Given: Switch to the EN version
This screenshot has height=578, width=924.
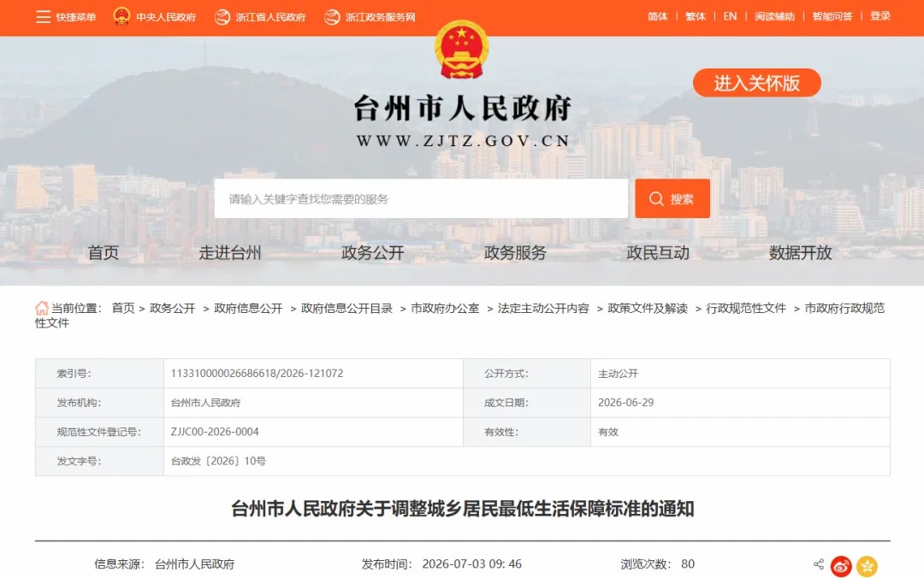Looking at the screenshot, I should point(730,16).
